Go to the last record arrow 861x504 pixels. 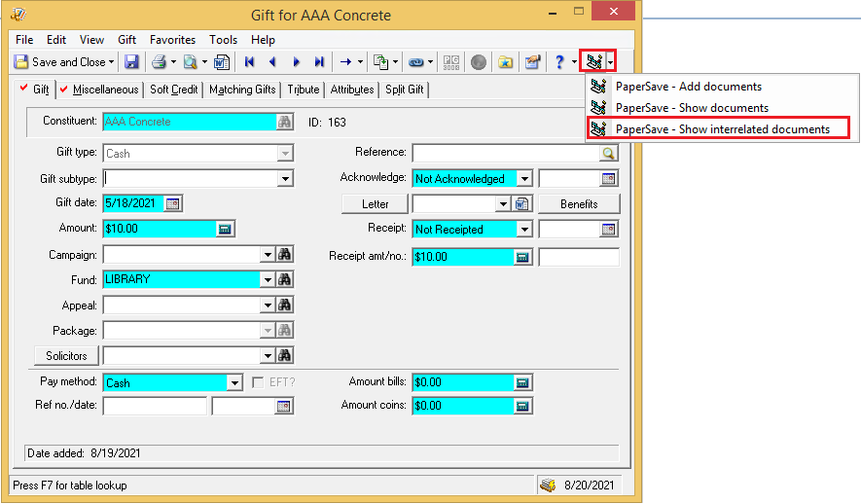point(318,62)
